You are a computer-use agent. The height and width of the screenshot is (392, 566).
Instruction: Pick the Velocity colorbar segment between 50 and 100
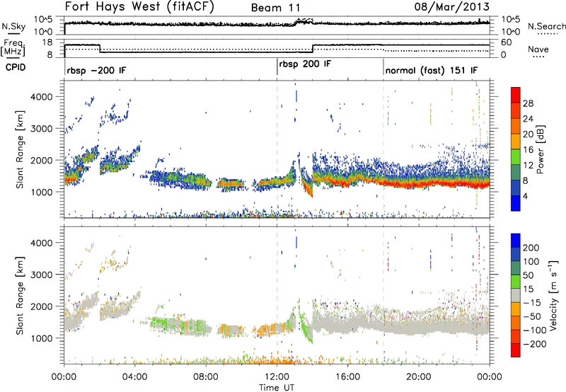click(516, 268)
